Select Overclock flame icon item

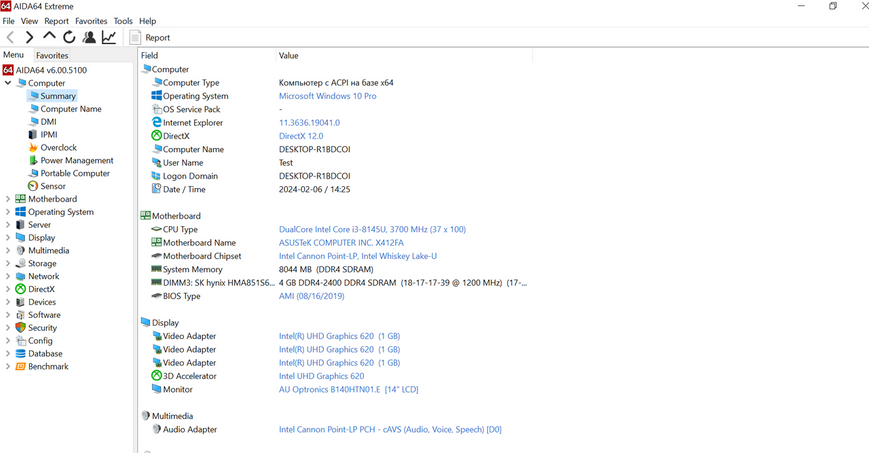coord(33,147)
